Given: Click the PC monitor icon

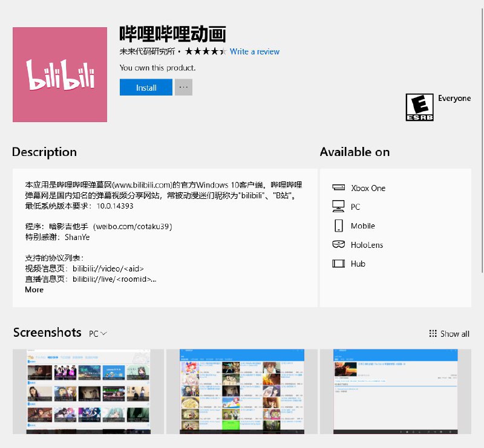Looking at the screenshot, I should pos(338,206).
